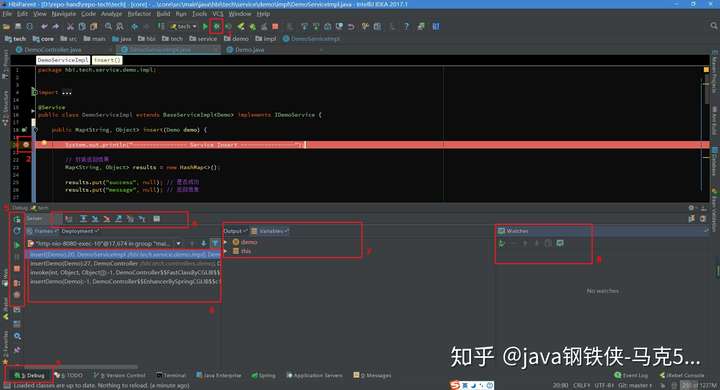
Task: Open Help via question mark toolbar icon
Action: [x=406, y=27]
